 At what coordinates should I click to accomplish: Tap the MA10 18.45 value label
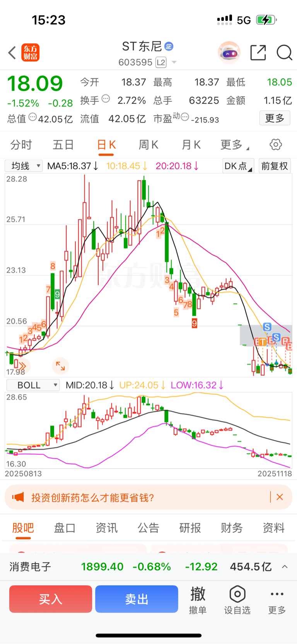pos(127,166)
